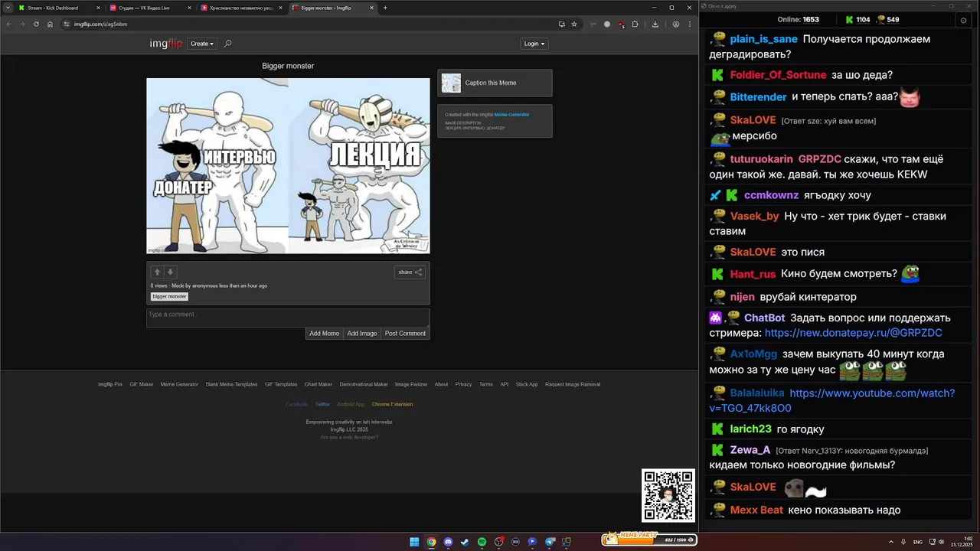Click the browser address bar URL

(x=100, y=24)
